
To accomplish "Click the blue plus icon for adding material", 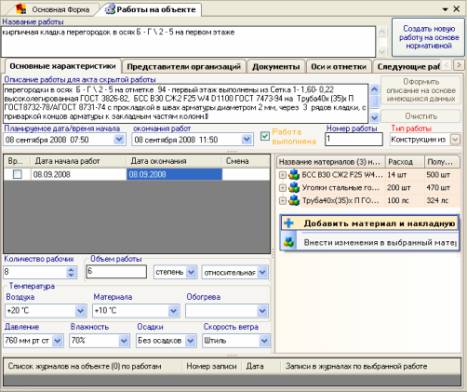I will click(289, 223).
